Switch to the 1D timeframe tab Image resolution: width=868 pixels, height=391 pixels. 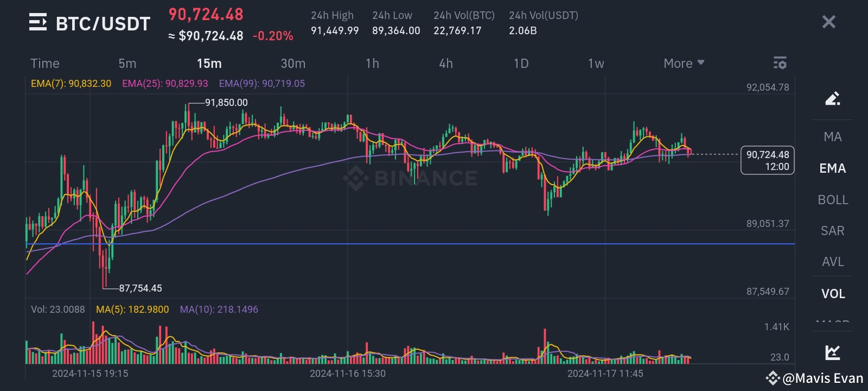click(x=520, y=63)
